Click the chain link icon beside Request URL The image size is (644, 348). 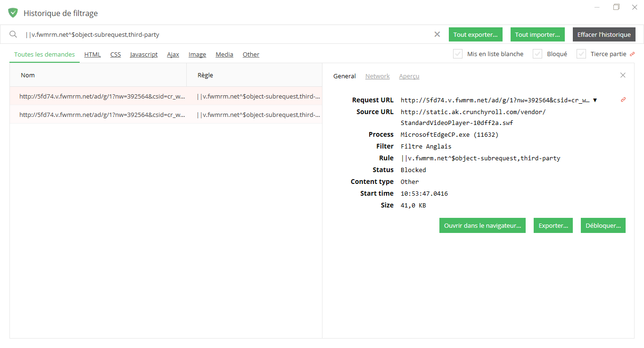click(x=623, y=100)
